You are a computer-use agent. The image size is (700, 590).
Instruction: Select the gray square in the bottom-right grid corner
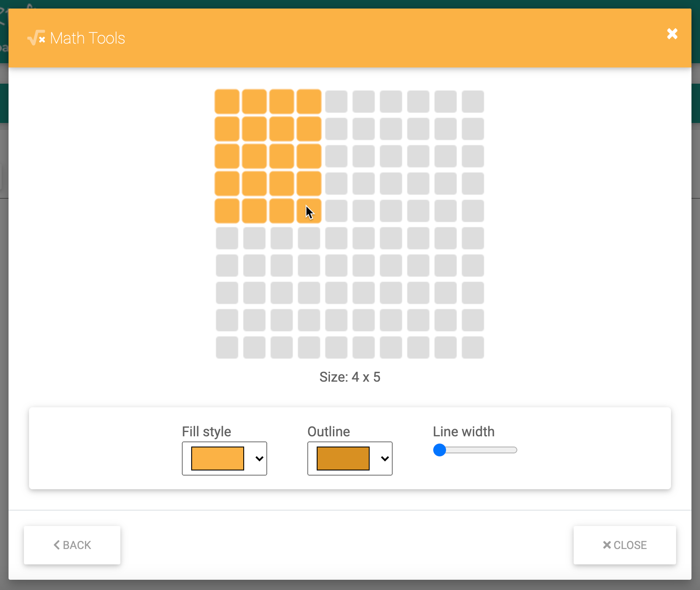[x=472, y=348]
